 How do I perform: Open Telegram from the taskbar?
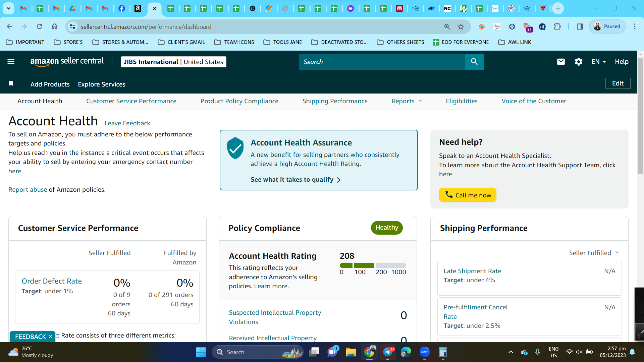coord(388,352)
